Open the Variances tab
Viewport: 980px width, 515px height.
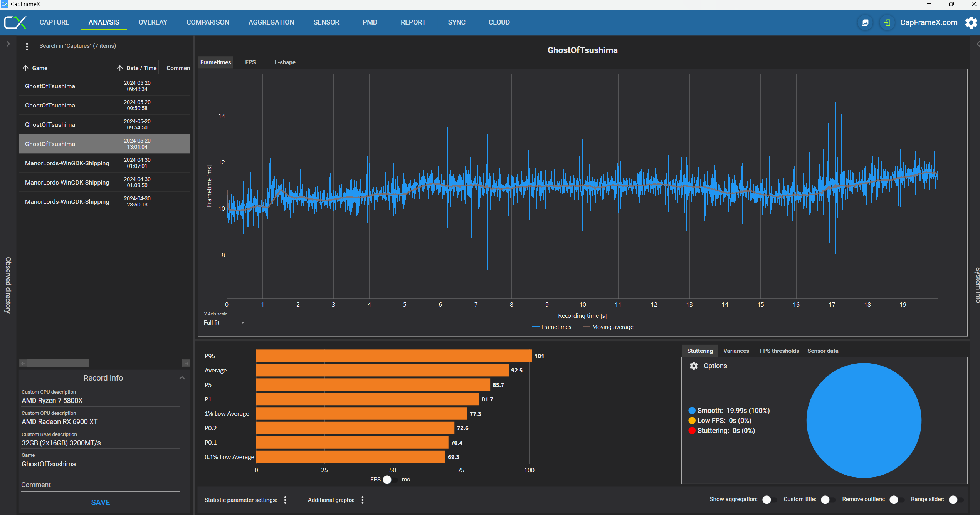click(x=736, y=351)
